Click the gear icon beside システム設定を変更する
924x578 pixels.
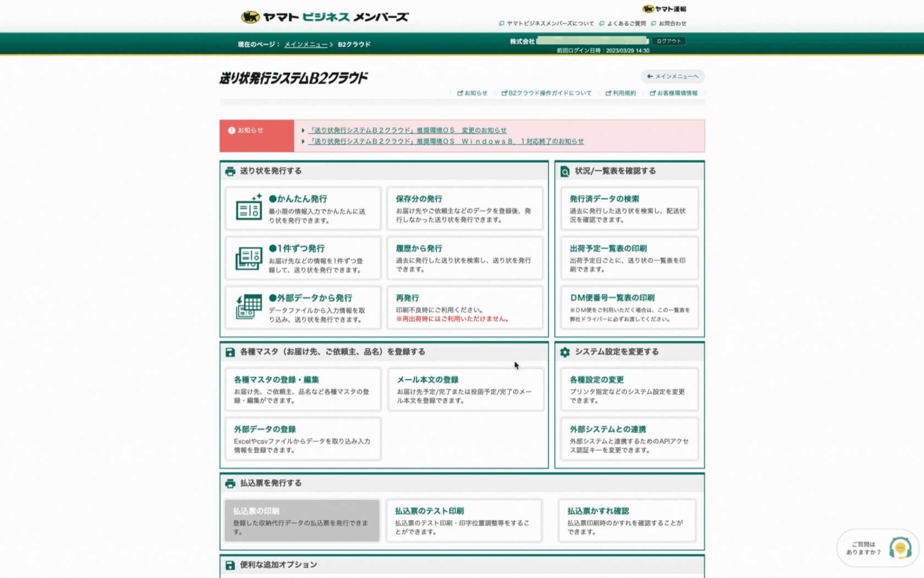pos(565,352)
